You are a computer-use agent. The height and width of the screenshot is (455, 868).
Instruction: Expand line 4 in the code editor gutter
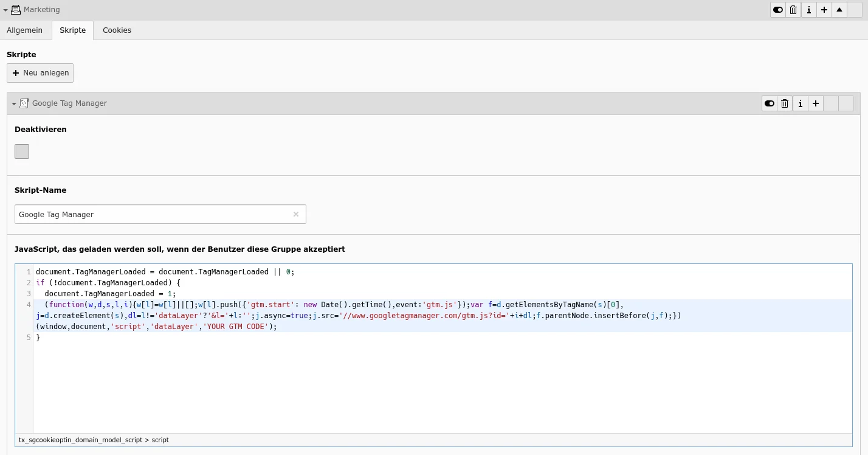pos(27,304)
